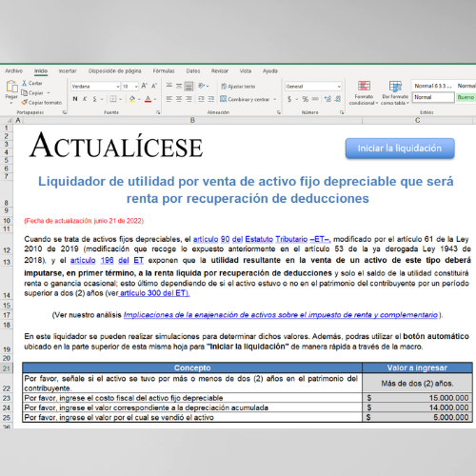Align text left
Viewport: 476px width, 476px height.
click(169, 99)
